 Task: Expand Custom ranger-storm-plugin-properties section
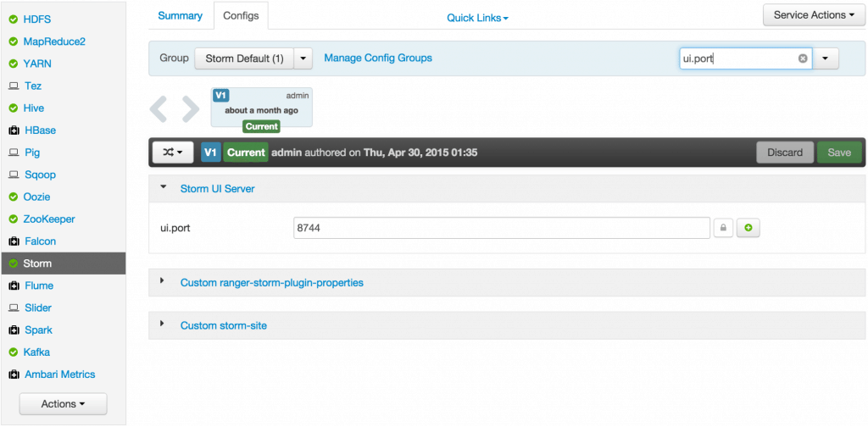coord(271,282)
